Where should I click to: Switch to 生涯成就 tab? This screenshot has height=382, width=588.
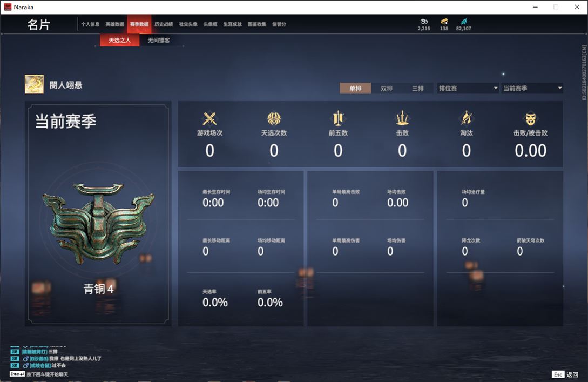[233, 24]
